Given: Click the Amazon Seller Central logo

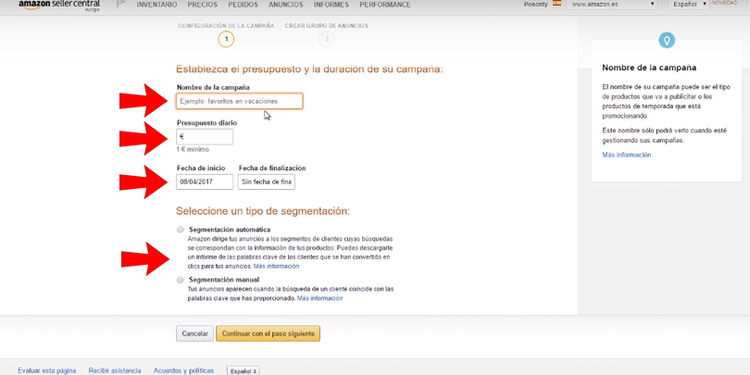Looking at the screenshot, I should [x=59, y=5].
